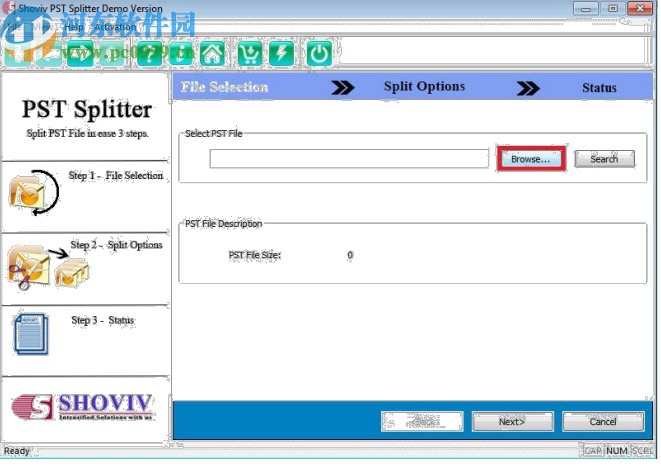Open the purchase shopping cart icon

tap(250, 54)
